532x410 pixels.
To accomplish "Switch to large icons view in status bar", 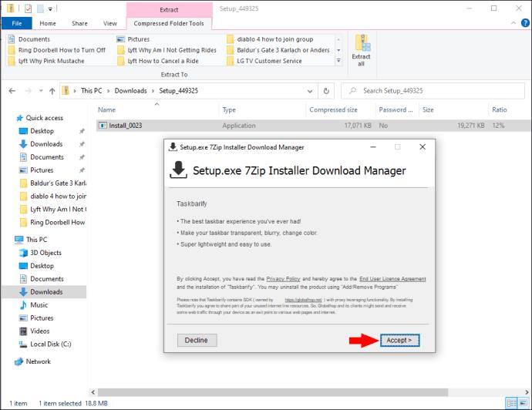I will (524, 403).
